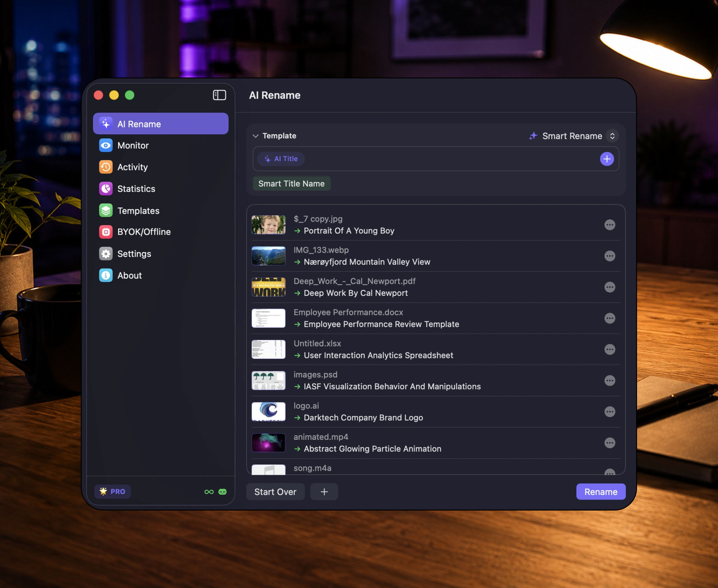Open options for Deep_Work_-_Cal_Newport.pdf

point(610,287)
